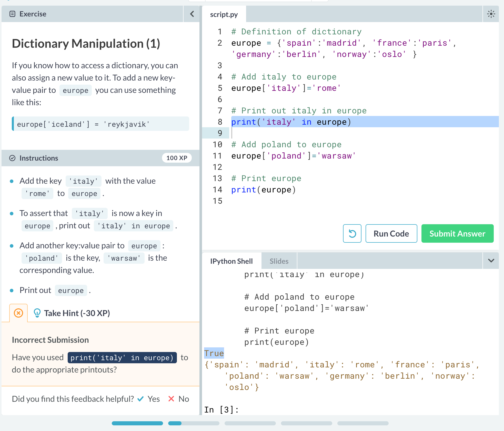Click the Instructions checkmark circle icon
This screenshot has width=504, height=431.
12,158
